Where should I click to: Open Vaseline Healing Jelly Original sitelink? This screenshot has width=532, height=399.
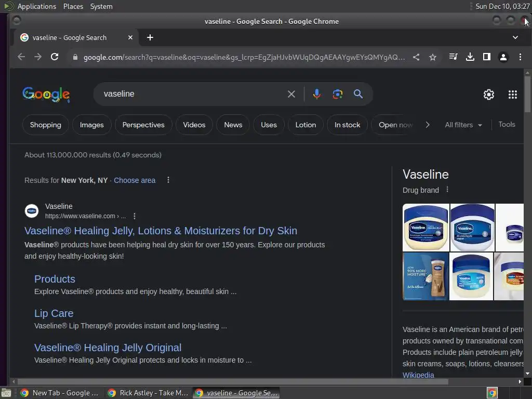pos(108,348)
